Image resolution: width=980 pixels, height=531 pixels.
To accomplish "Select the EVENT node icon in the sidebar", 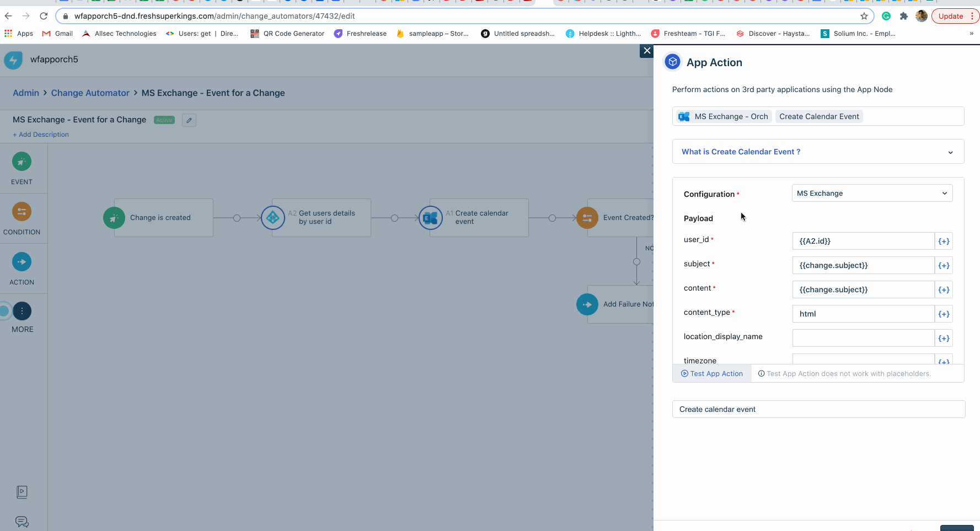I will coord(22,162).
